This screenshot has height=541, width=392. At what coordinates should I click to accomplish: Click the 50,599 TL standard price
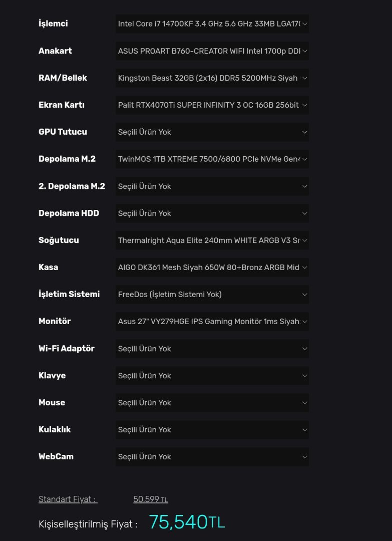150,499
